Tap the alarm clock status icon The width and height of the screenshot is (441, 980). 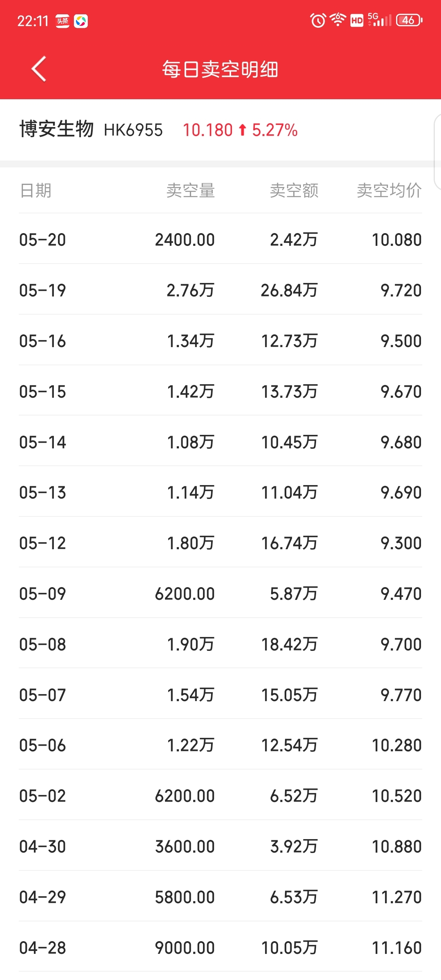click(x=318, y=20)
